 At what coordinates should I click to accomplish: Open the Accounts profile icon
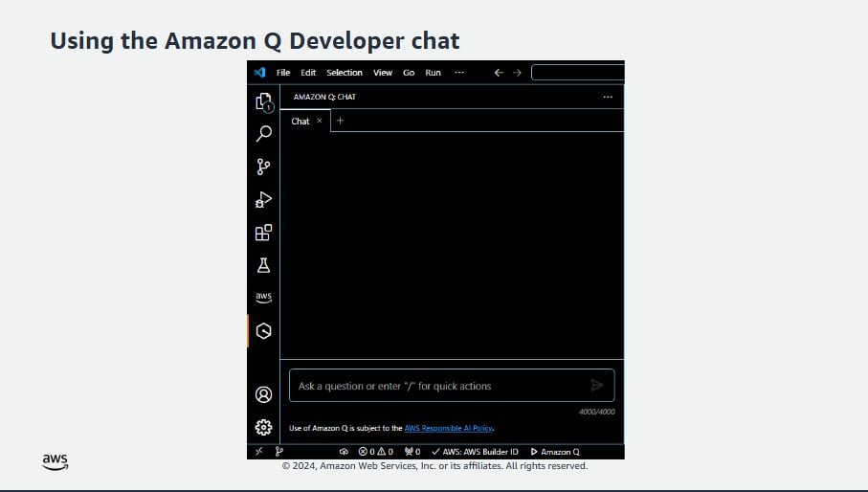coord(263,394)
